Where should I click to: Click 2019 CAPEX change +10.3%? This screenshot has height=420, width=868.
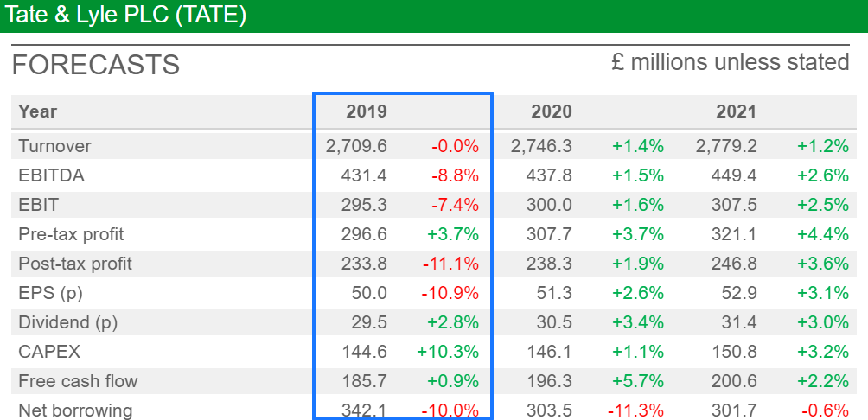(x=449, y=352)
